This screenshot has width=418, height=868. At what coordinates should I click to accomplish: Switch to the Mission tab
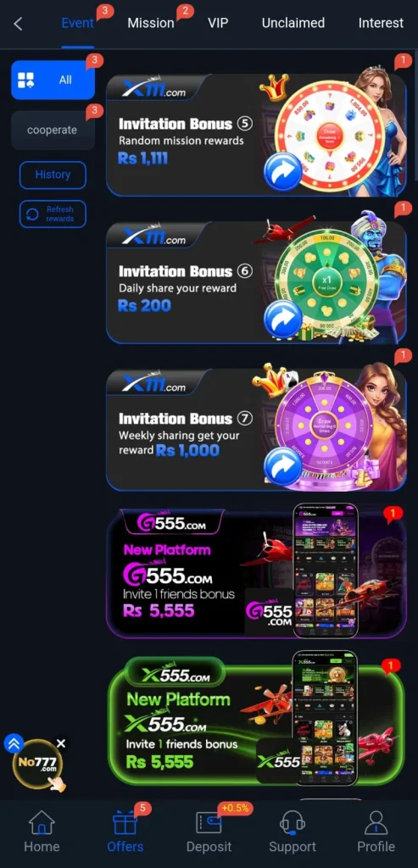[x=151, y=23]
